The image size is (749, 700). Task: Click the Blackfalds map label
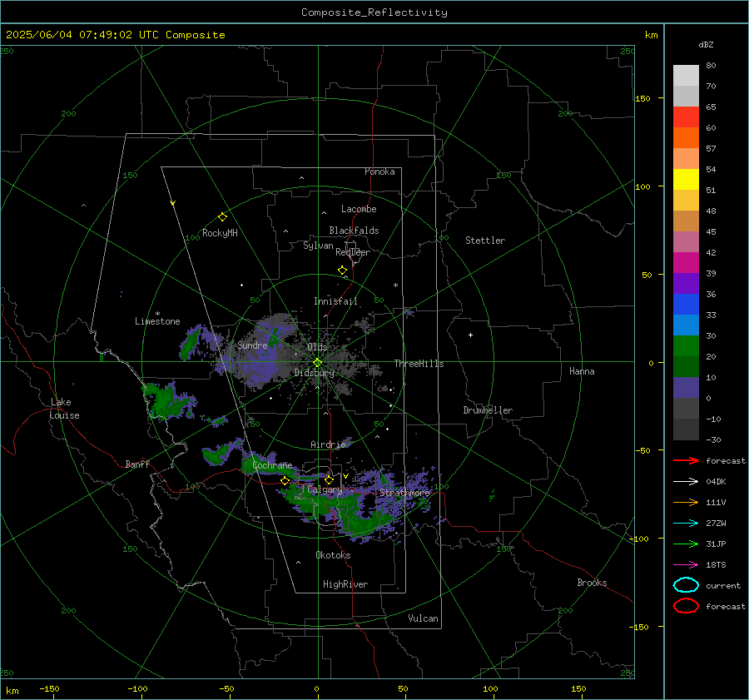pos(354,231)
